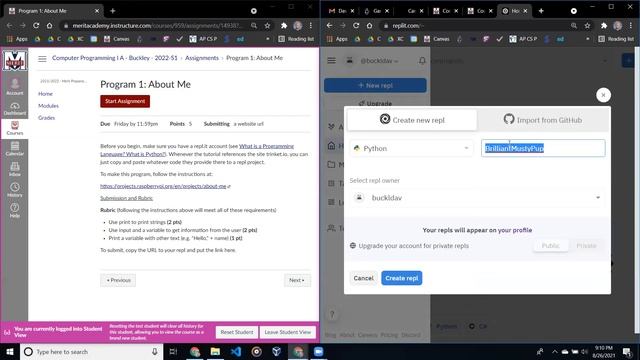
Task: Close the create repl dialog with X
Action: coord(603,95)
